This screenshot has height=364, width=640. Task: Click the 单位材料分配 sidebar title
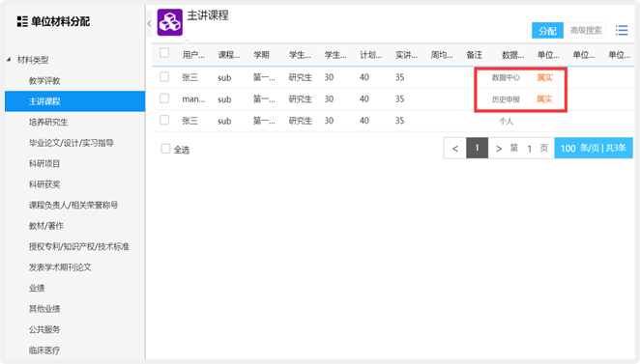[60, 21]
